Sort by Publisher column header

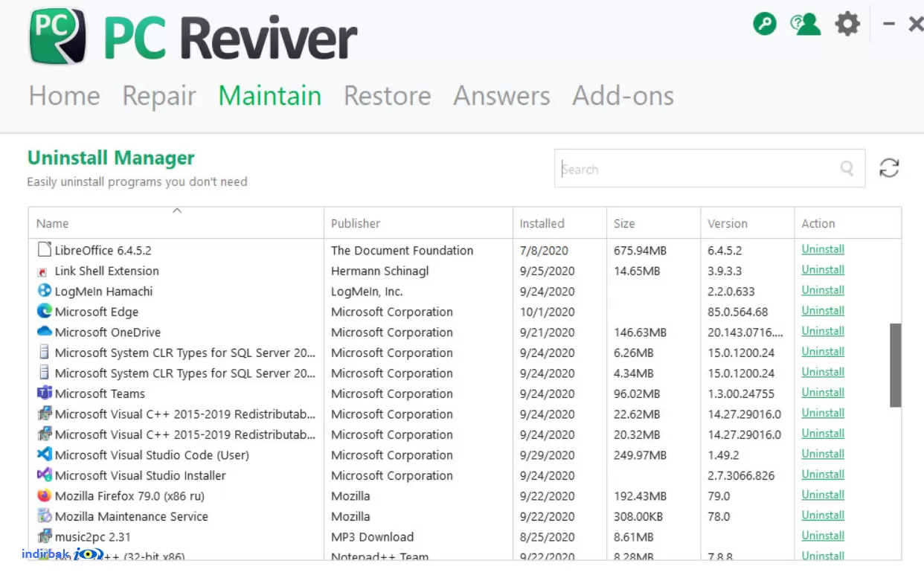[x=418, y=223]
